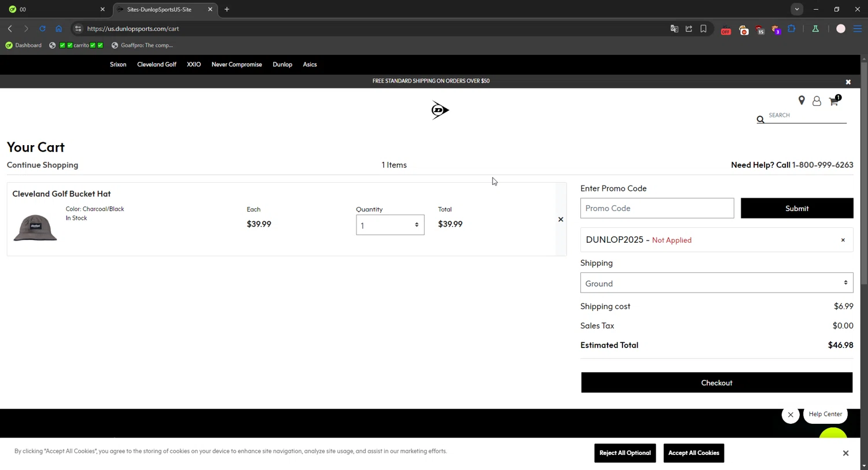Open the Cleveland Golf brand menu
868x470 pixels.
pos(157,64)
